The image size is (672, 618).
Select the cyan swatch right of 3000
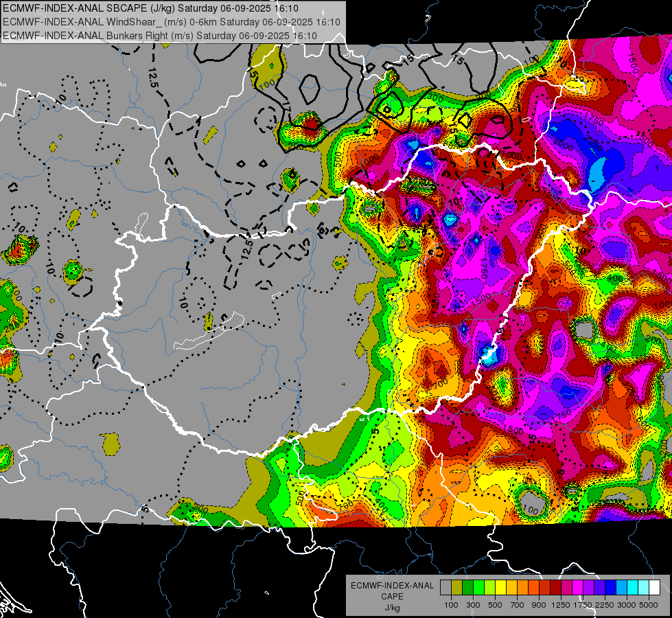click(633, 588)
